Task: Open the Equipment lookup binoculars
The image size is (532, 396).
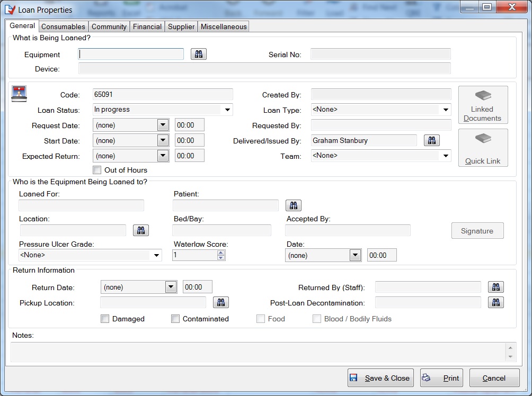Action: point(199,54)
